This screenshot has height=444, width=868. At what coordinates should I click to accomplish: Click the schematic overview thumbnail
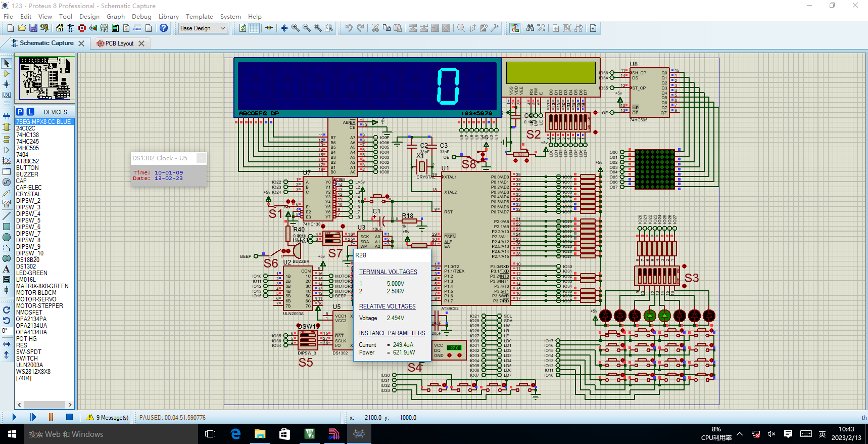point(45,78)
